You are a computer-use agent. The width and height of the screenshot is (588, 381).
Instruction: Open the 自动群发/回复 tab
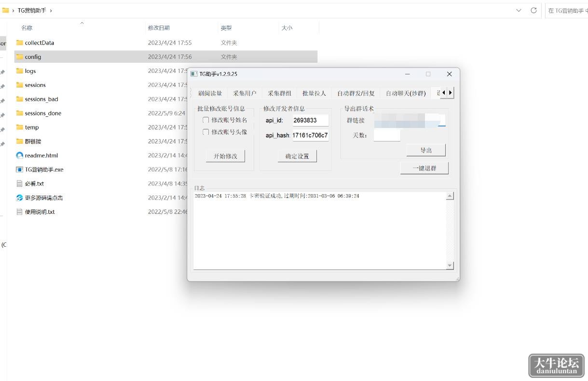click(356, 93)
